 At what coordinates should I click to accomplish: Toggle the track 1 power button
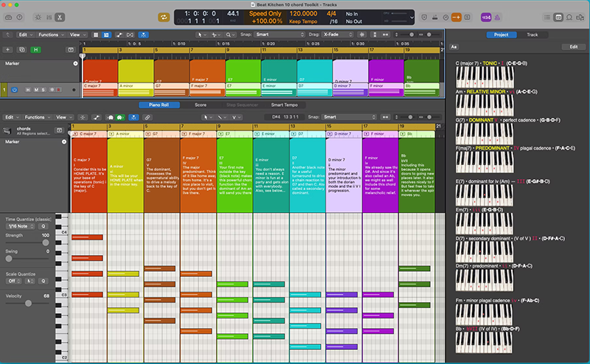(15, 90)
